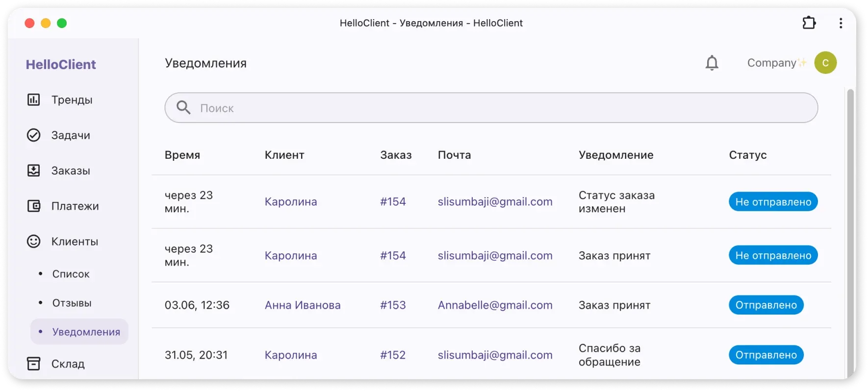Viewport: 868px width, 391px height.
Task: Click the Заказы download-box icon
Action: pyautogui.click(x=33, y=171)
